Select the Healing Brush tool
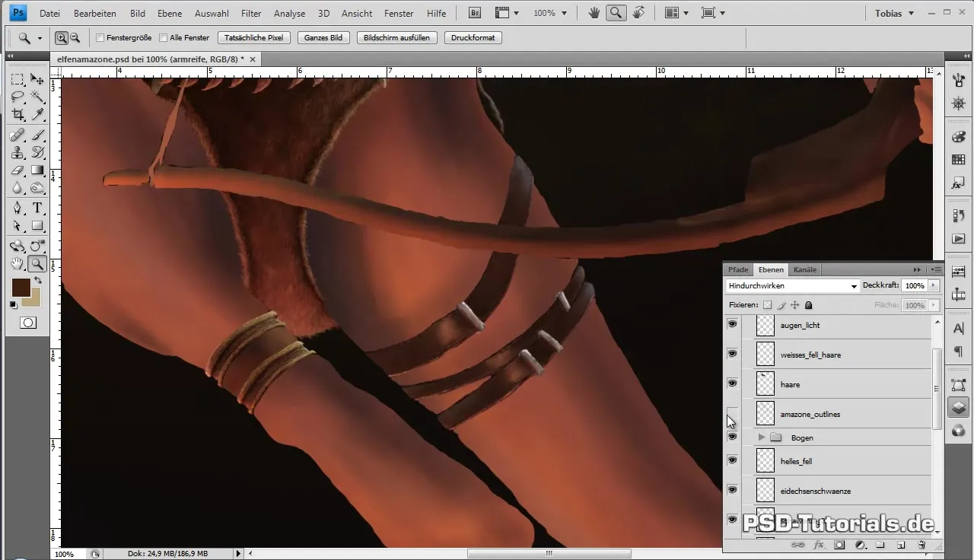 pos(18,135)
